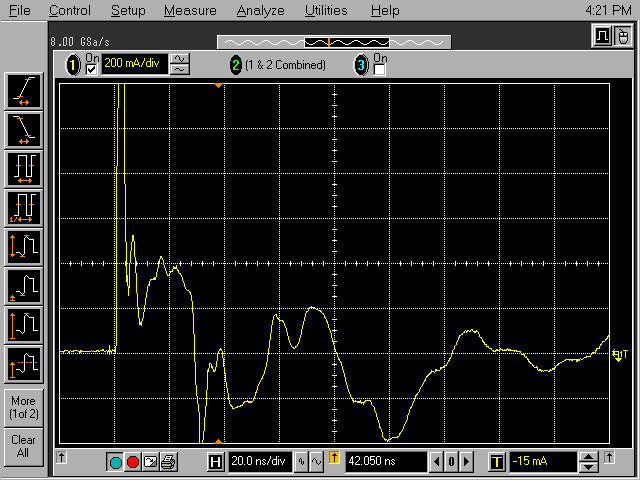Image resolution: width=640 pixels, height=480 pixels.
Task: Select the average voltage measurement icon with dashed line
Action: tap(24, 364)
